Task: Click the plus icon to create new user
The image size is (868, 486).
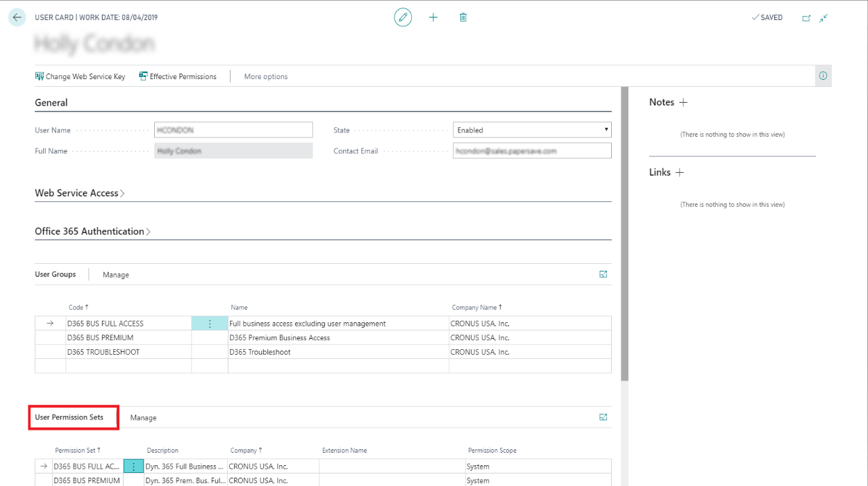Action: click(433, 17)
